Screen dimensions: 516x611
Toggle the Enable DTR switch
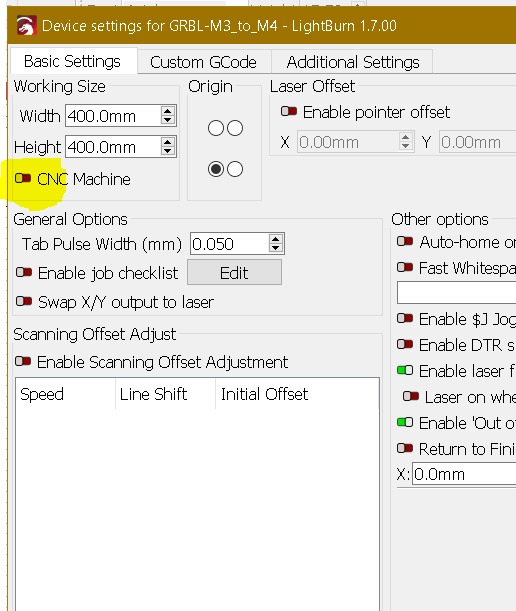[405, 344]
